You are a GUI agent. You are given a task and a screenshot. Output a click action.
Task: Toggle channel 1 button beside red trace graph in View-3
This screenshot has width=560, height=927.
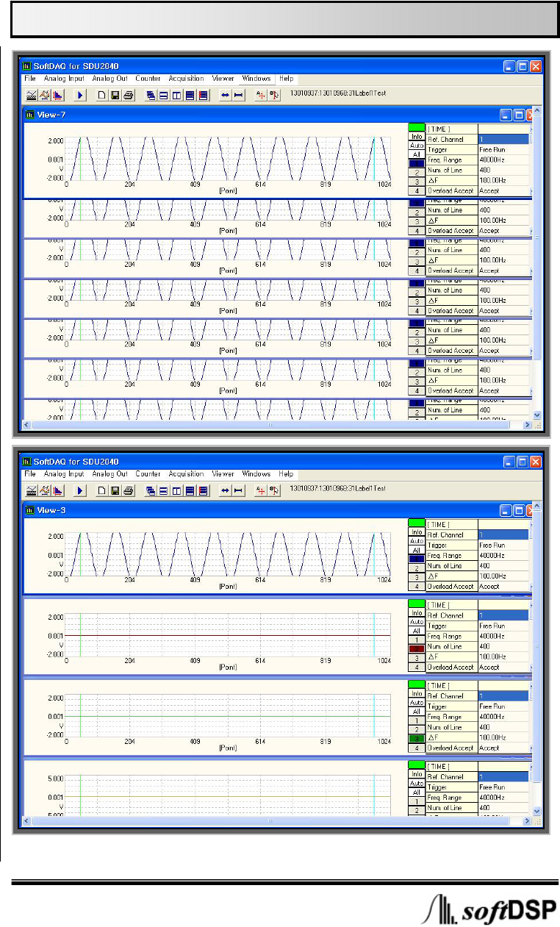(x=417, y=640)
